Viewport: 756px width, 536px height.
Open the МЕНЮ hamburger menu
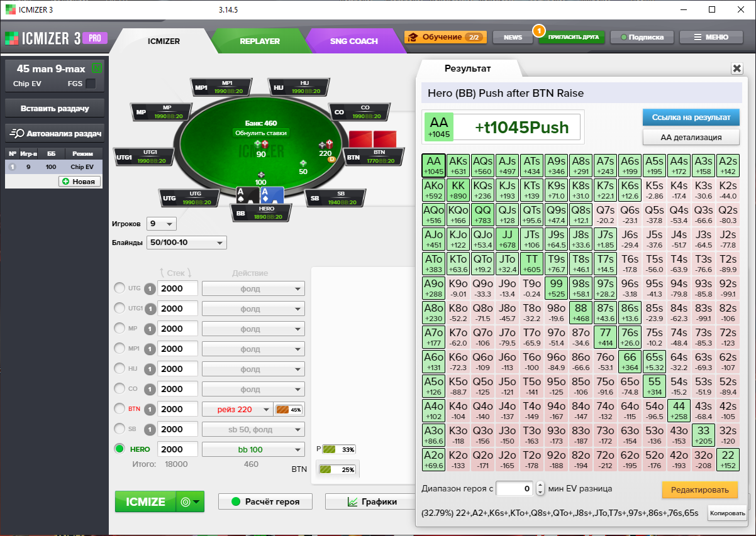click(710, 37)
